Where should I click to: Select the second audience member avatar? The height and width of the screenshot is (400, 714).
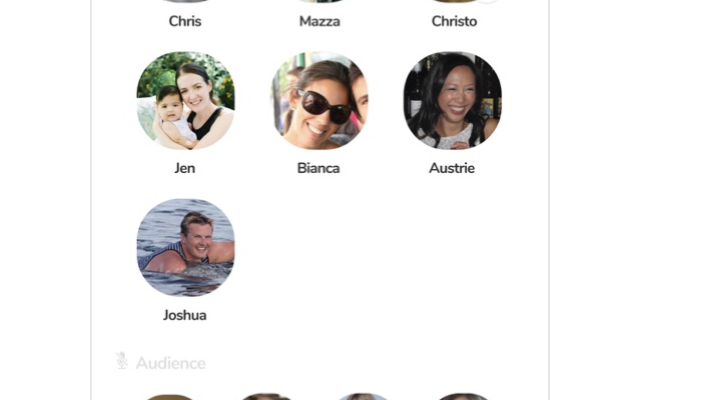click(266, 397)
